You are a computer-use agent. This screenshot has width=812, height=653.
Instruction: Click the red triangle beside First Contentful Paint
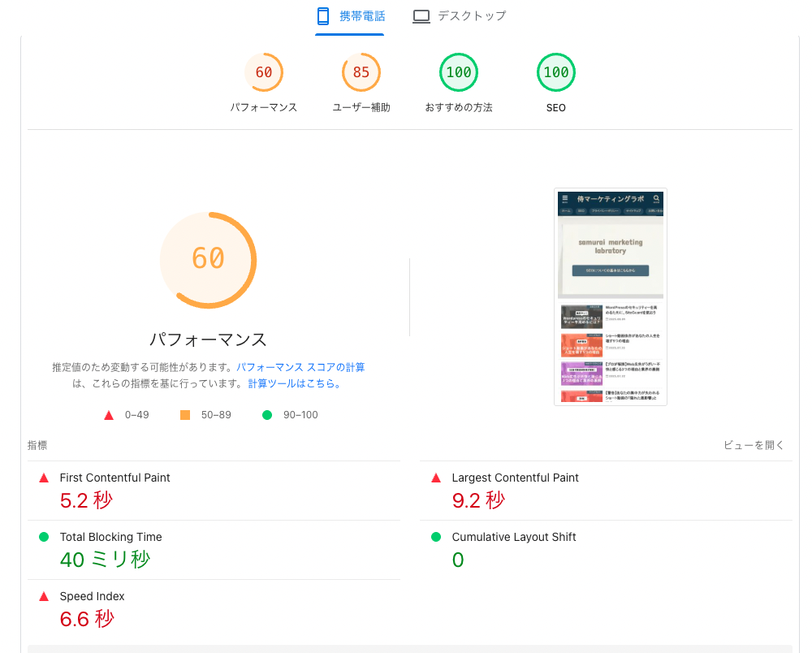[x=44, y=478]
